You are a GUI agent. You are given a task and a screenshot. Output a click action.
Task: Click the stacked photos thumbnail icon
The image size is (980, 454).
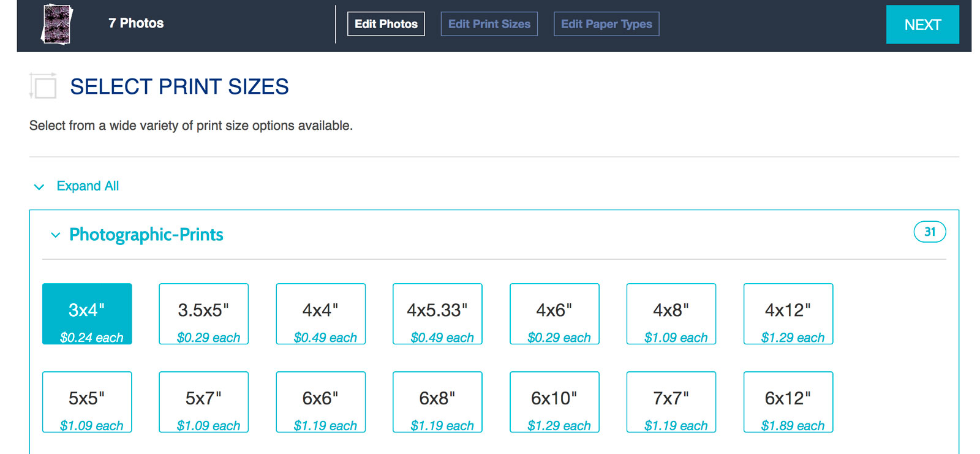click(x=57, y=25)
